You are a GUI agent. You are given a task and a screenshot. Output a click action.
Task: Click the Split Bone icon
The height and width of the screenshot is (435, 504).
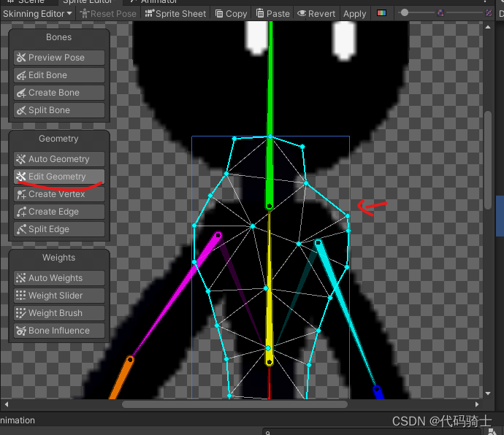tap(21, 110)
